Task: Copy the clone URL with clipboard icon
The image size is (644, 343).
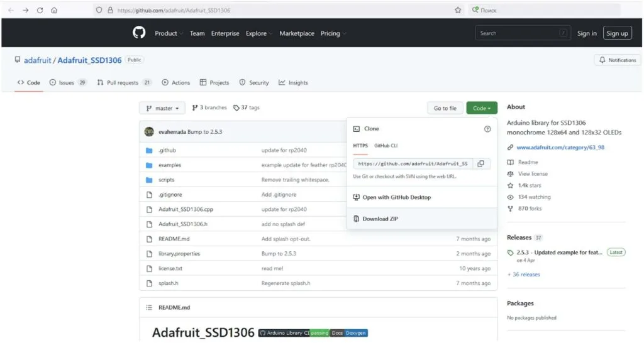Action: (x=480, y=163)
